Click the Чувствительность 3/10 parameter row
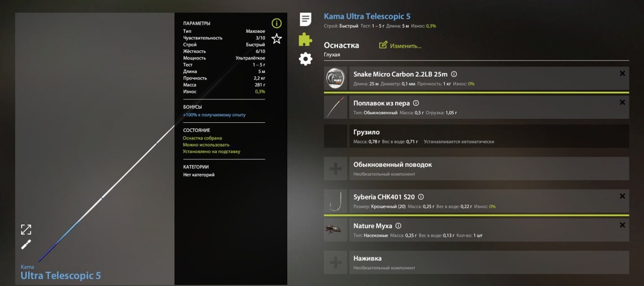644x286 pixels. pos(224,38)
